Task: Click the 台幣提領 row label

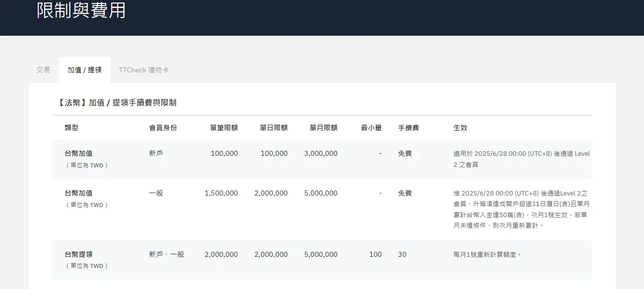Action: 78,254
